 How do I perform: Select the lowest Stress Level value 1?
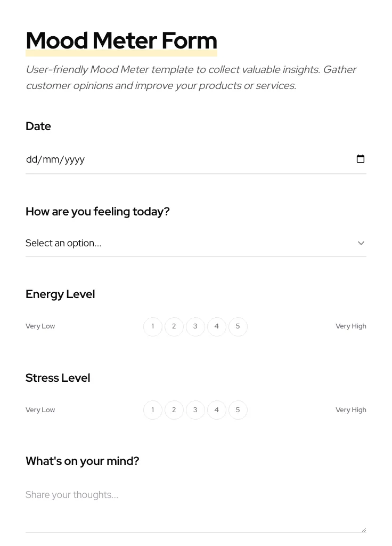pyautogui.click(x=153, y=409)
